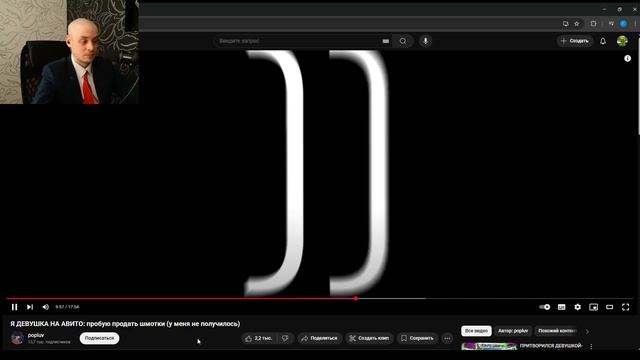Seek using the red progress bar

coord(320,299)
